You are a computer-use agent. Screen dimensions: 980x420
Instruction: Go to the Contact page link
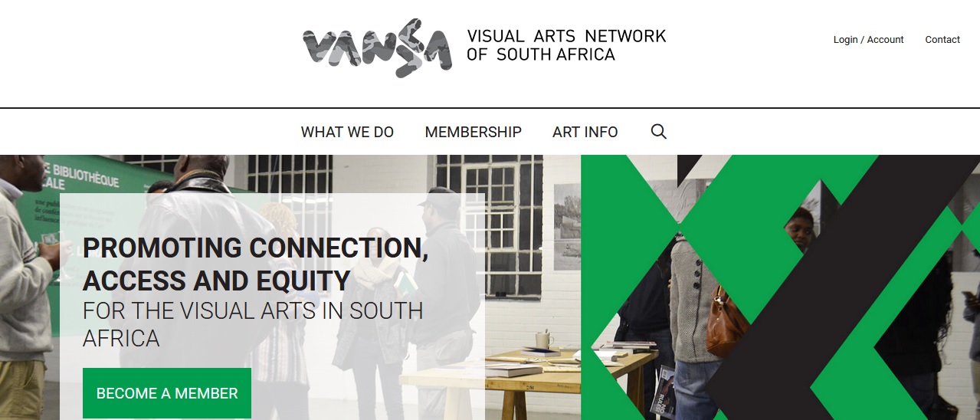click(942, 40)
